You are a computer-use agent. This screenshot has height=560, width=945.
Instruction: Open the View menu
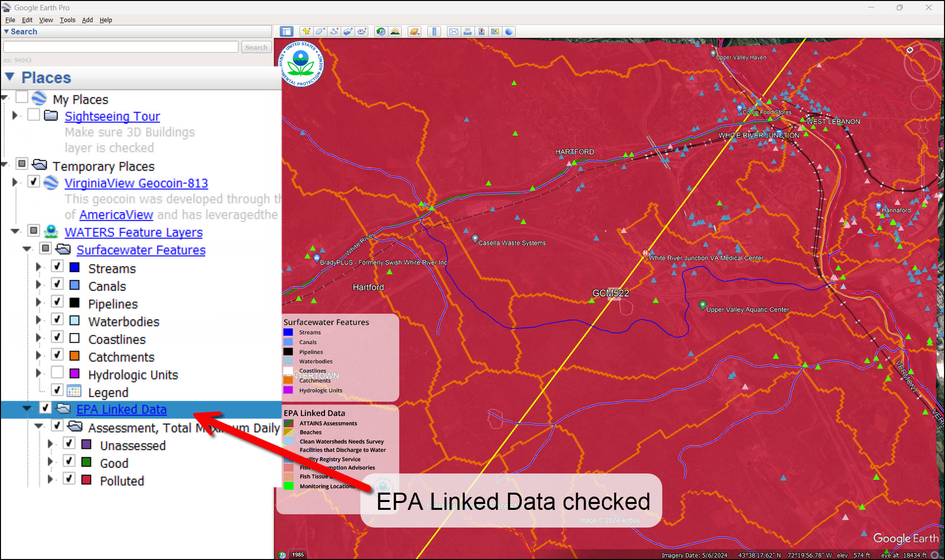tap(46, 20)
